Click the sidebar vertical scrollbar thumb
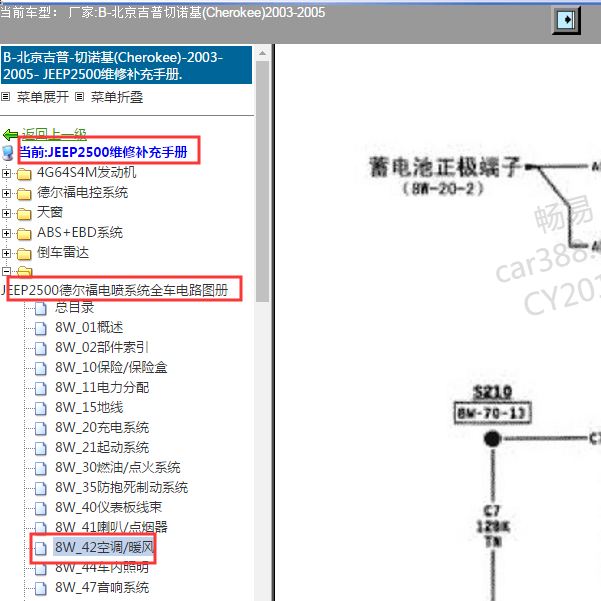This screenshot has width=601, height=601. [x=263, y=181]
